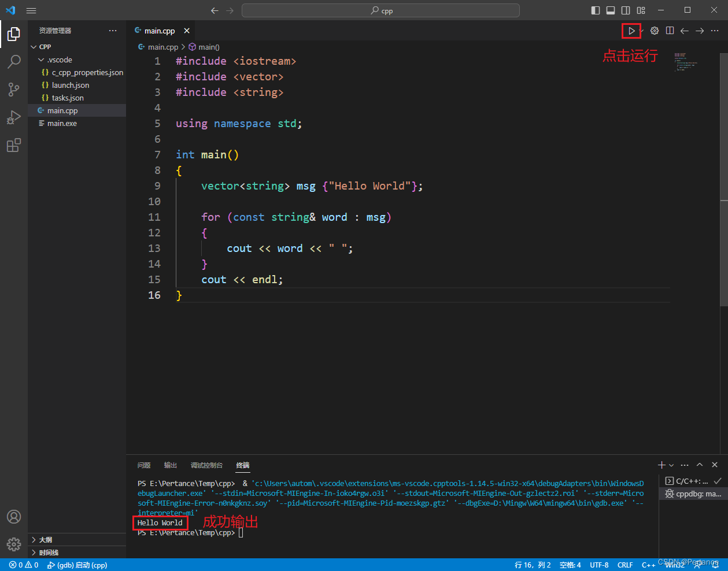Viewport: 728px width, 571px height.
Task: Open the hamburger application menu
Action: click(31, 10)
